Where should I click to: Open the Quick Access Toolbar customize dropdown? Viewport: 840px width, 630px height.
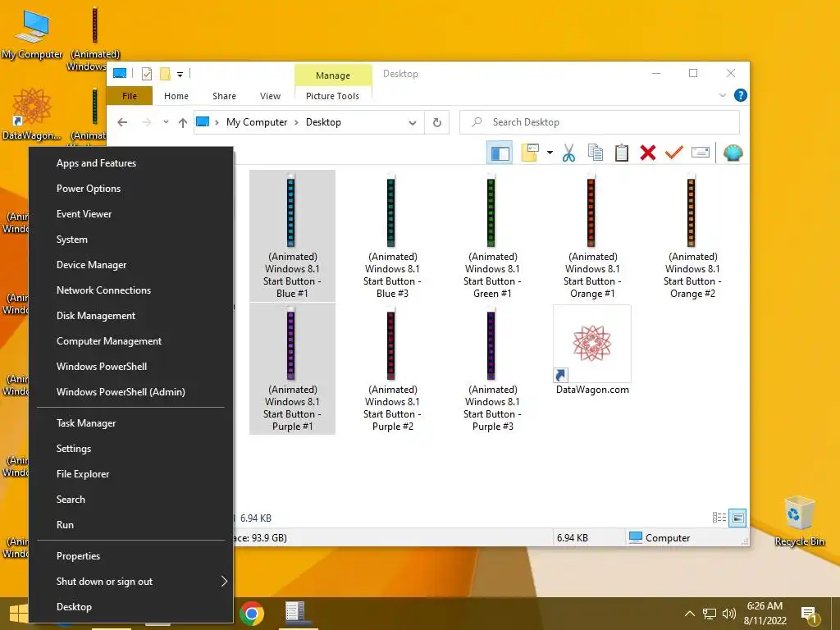click(180, 75)
